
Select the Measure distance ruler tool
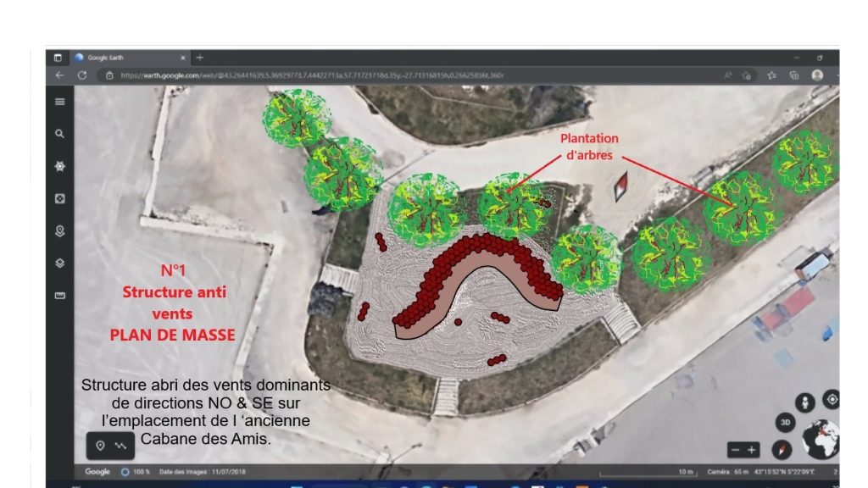[59, 296]
